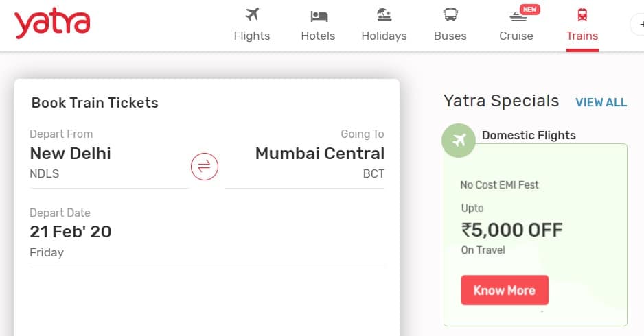Screen dimensions: 644x336
Task: Click the Know More button
Action: (x=505, y=290)
